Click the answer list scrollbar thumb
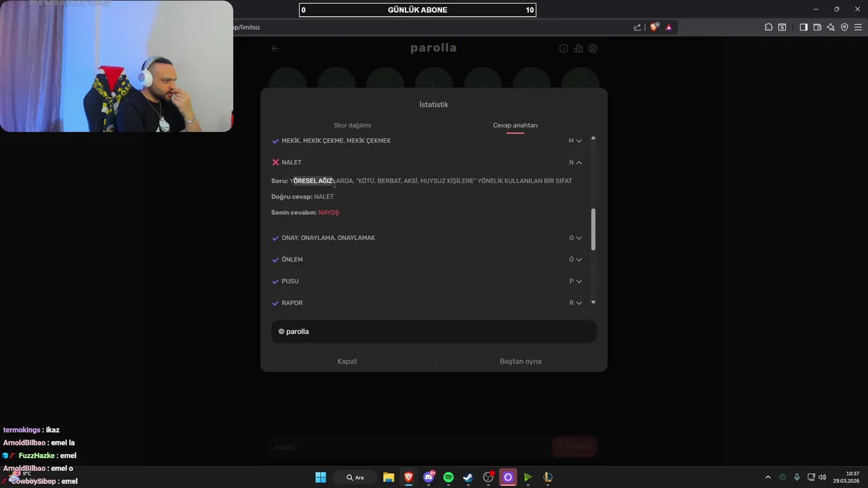Screen dimensions: 868x488 (x=593, y=229)
